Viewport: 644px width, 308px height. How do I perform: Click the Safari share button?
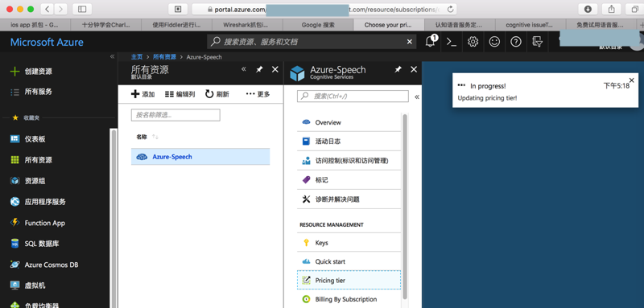coord(612,9)
